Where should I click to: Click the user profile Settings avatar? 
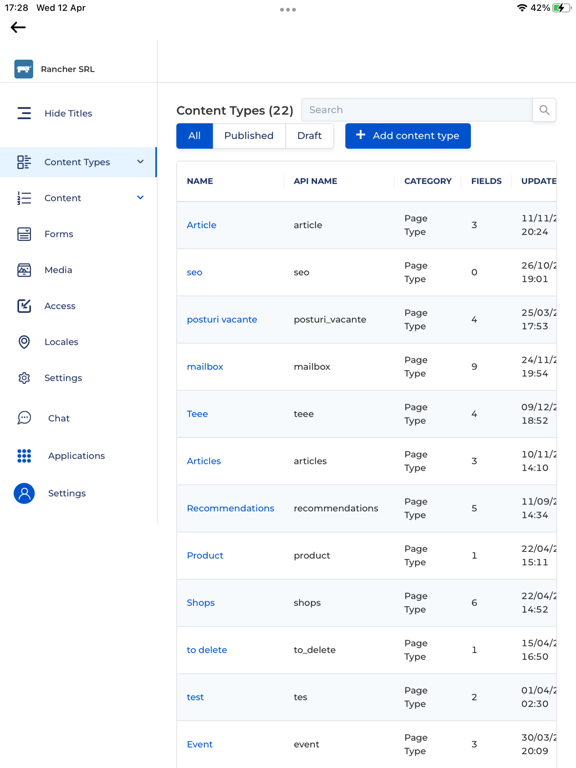pos(24,493)
